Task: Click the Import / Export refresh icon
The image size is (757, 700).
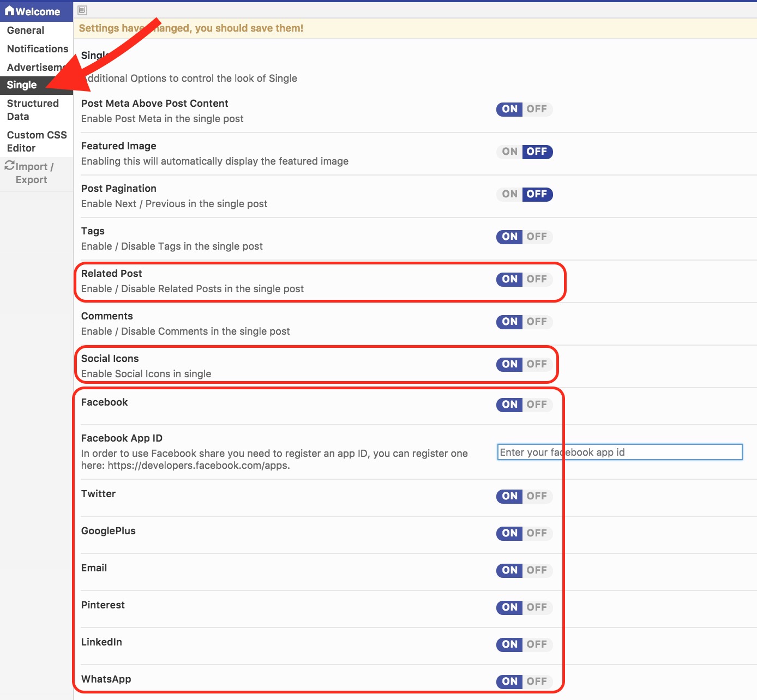Action: (x=9, y=165)
